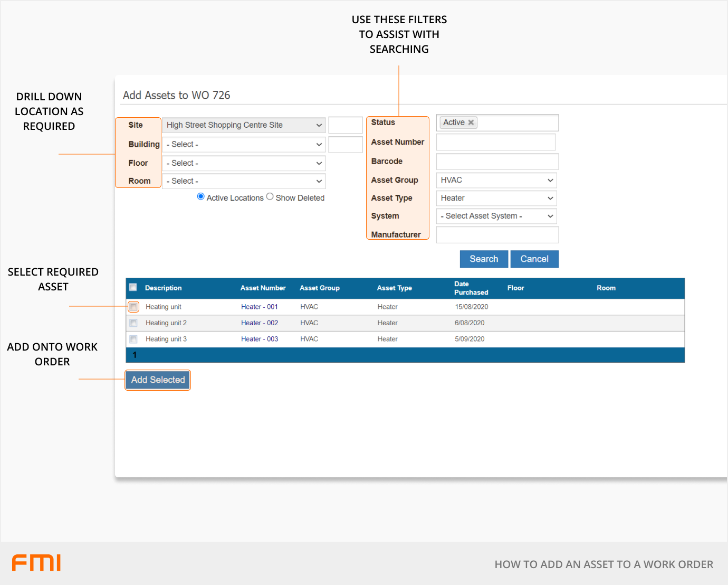Remove the Active status tag
This screenshot has width=728, height=585.
pyautogui.click(x=471, y=122)
